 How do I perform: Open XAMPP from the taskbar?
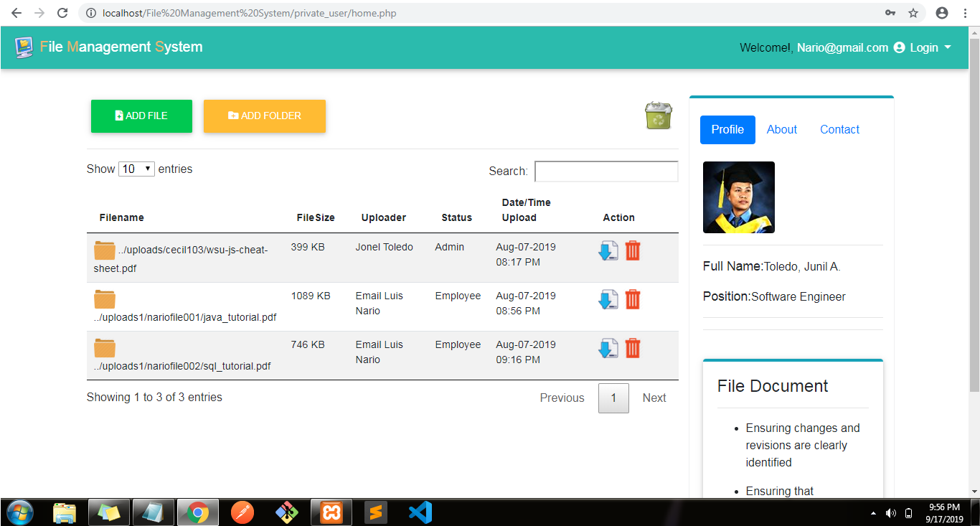click(x=331, y=512)
